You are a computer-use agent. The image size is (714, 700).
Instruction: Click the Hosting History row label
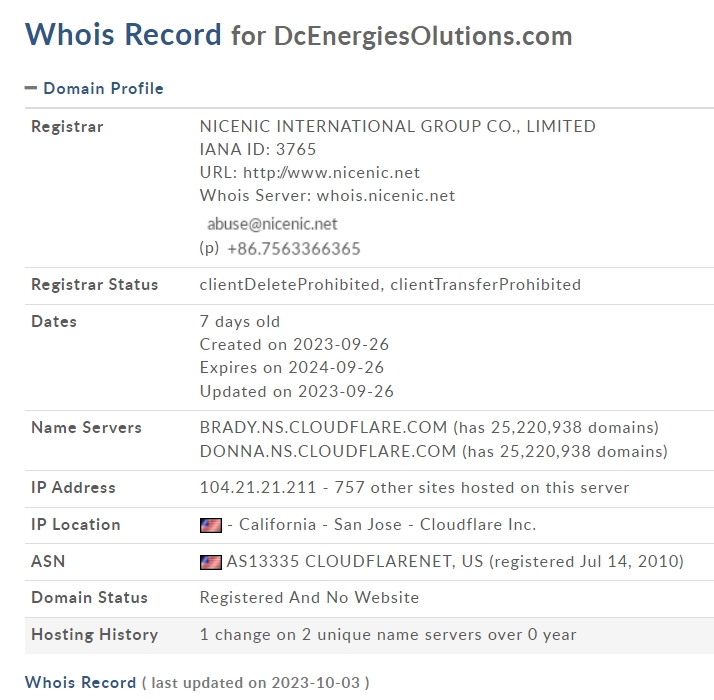pos(95,634)
